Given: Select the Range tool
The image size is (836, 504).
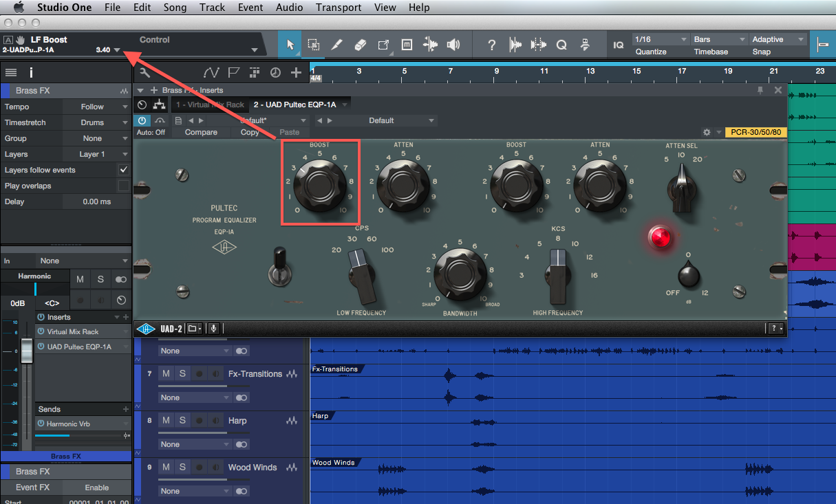Looking at the screenshot, I should tap(314, 45).
